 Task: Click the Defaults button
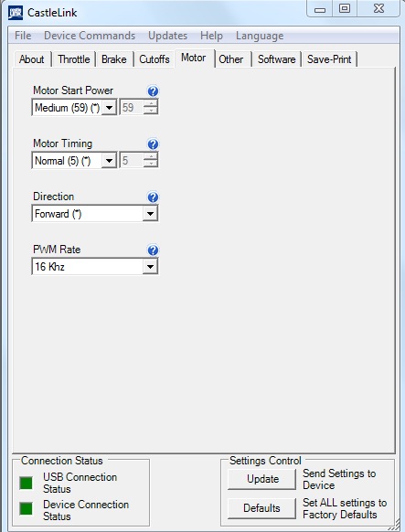tap(261, 508)
